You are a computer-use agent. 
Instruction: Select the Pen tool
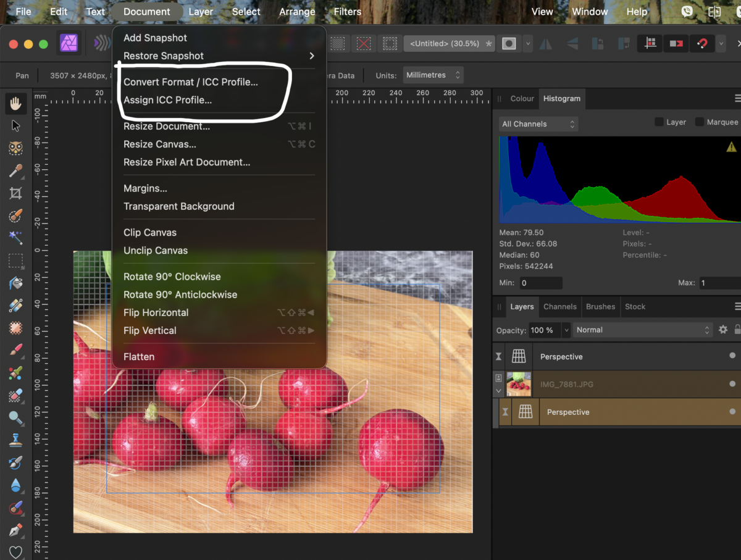pos(16,530)
